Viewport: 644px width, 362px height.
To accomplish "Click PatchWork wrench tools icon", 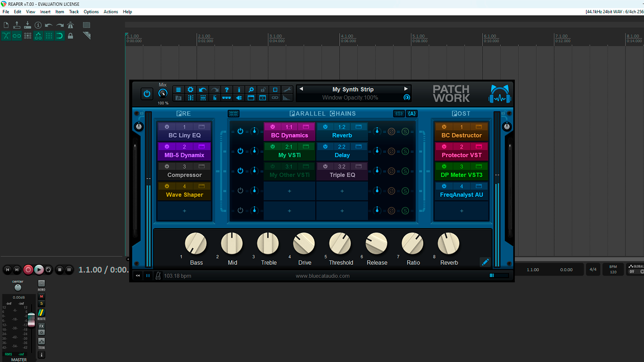I will tap(288, 90).
